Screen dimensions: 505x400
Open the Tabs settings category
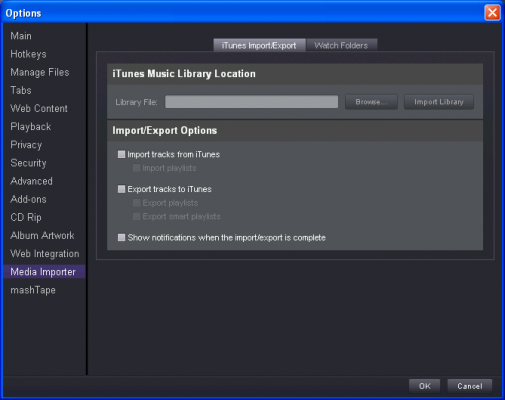click(x=21, y=90)
